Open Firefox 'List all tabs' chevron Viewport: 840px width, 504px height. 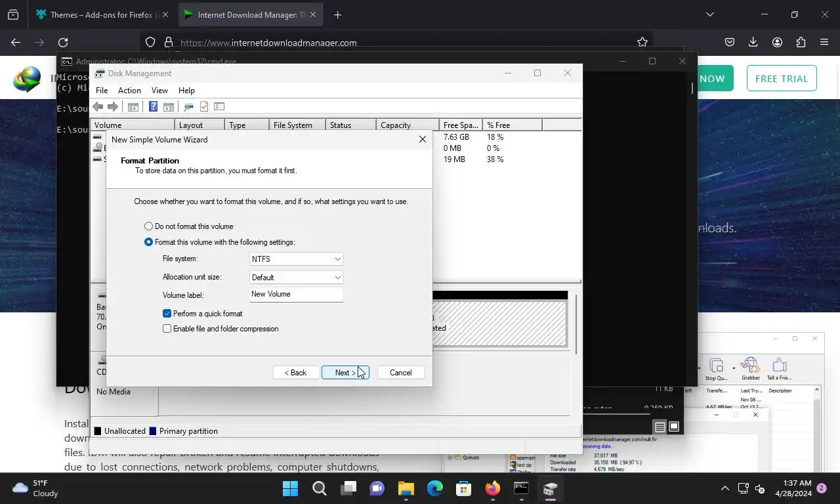709,14
